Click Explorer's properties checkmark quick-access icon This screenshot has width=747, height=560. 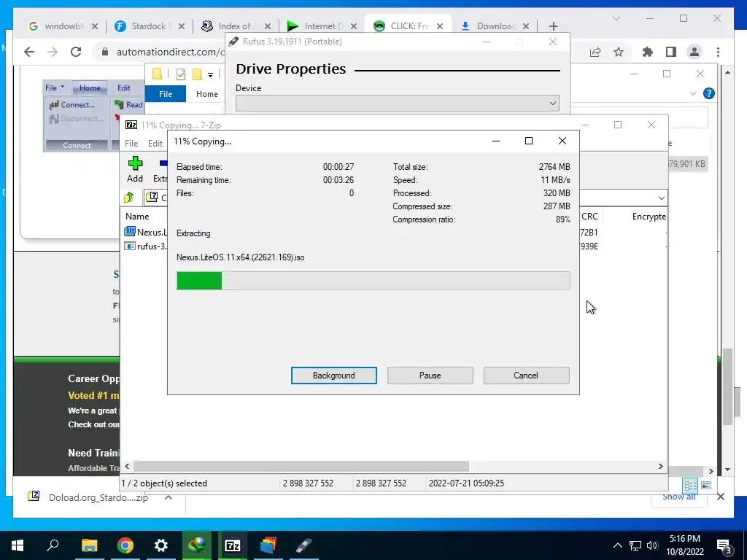pos(181,74)
